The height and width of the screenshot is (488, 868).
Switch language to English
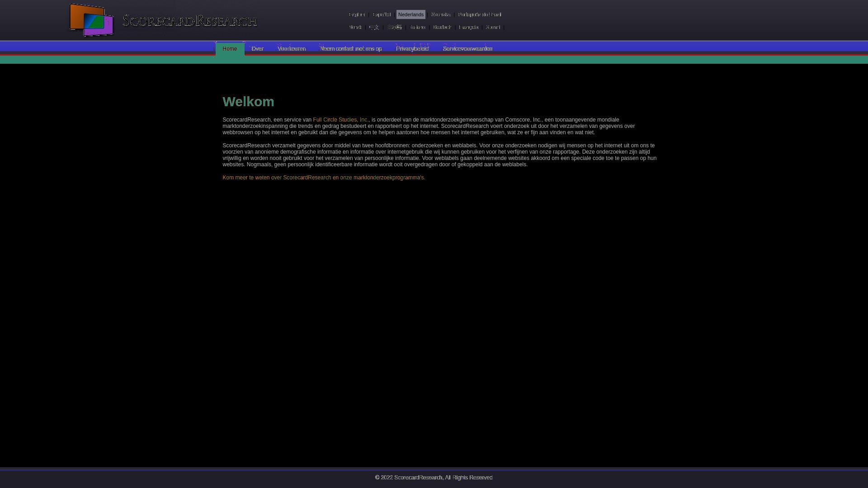pyautogui.click(x=357, y=14)
